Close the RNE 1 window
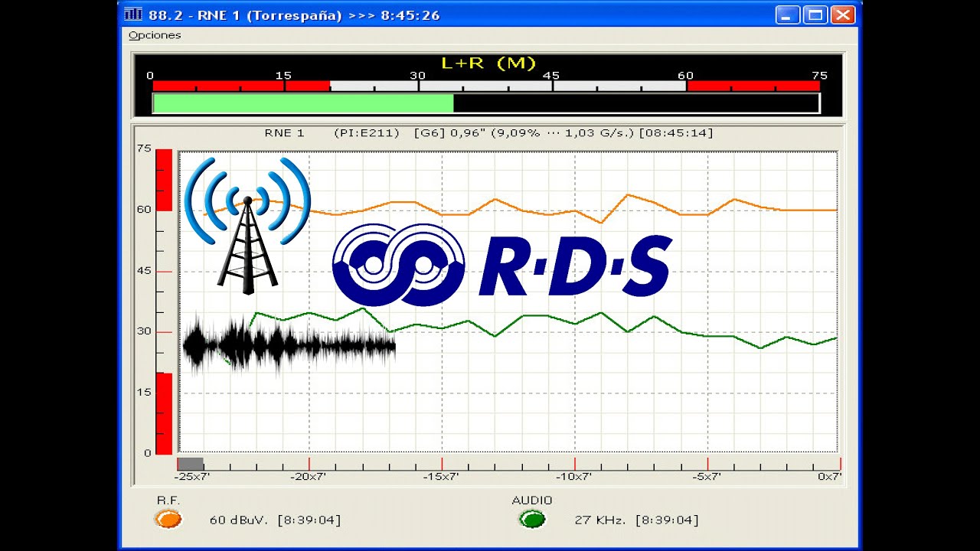Viewport: 980px width, 551px height. pyautogui.click(x=843, y=15)
